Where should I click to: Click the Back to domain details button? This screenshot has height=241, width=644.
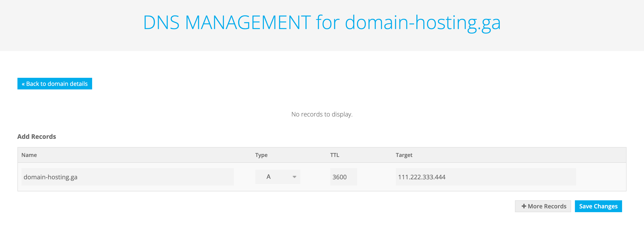pyautogui.click(x=55, y=83)
